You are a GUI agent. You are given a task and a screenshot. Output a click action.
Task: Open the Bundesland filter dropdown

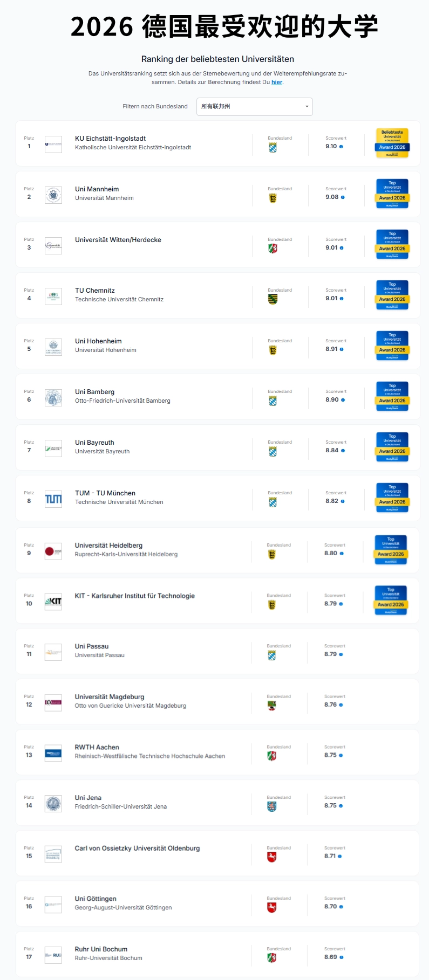click(255, 107)
